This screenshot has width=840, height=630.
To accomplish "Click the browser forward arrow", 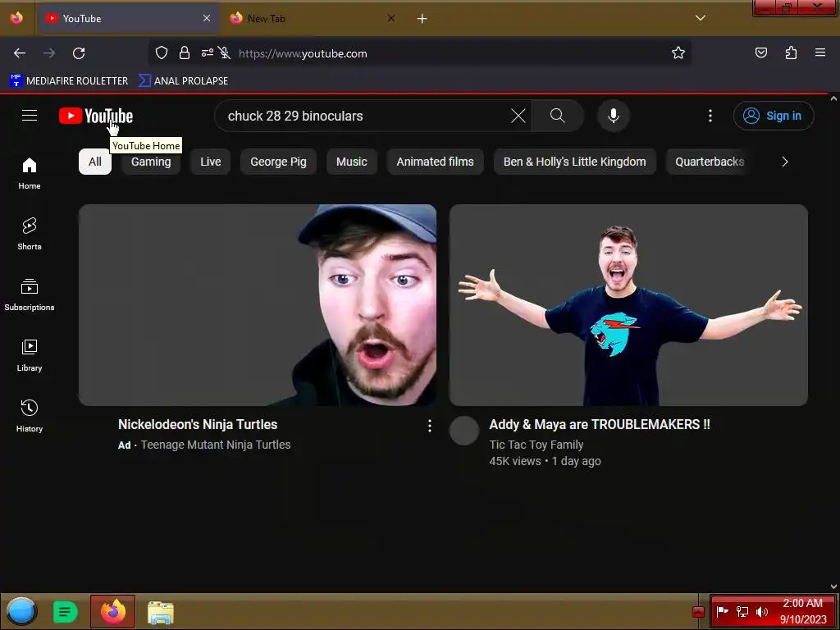I will (49, 53).
